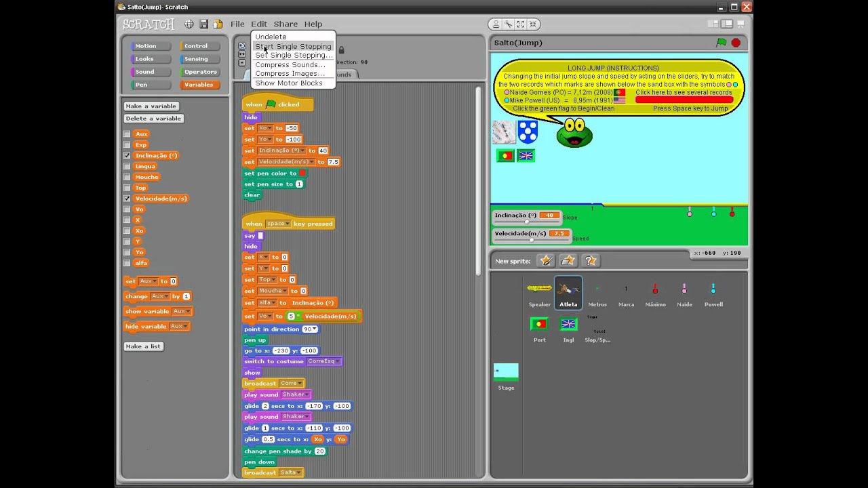
Task: Choose Start Single Stepping menu item
Action: [x=293, y=47]
